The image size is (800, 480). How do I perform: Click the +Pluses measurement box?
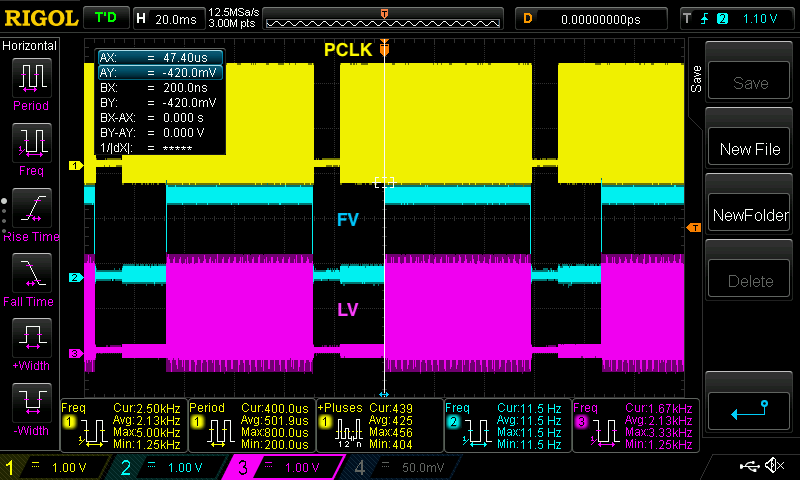pyautogui.click(x=380, y=425)
